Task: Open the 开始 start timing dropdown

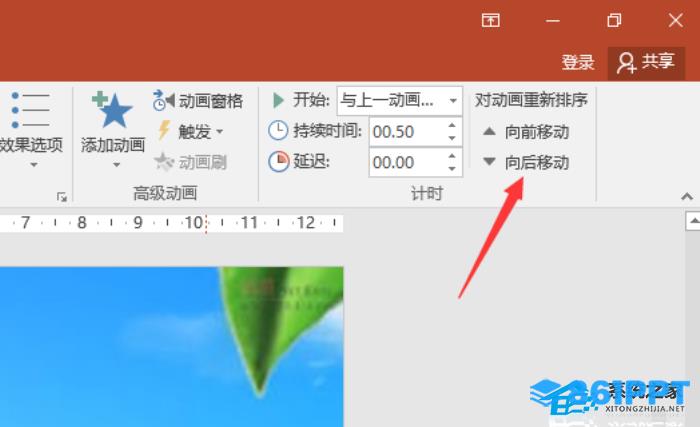Action: click(x=454, y=100)
